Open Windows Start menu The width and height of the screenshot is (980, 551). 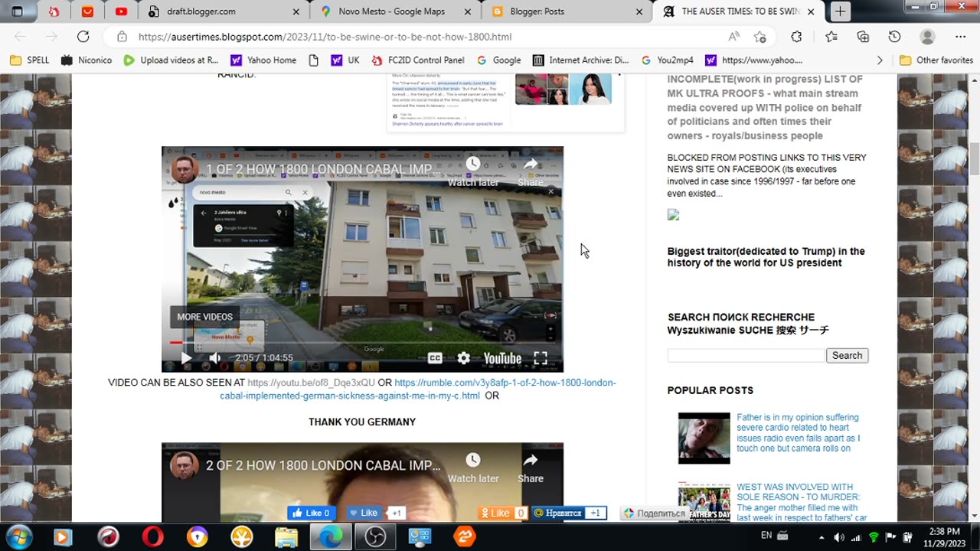click(18, 536)
